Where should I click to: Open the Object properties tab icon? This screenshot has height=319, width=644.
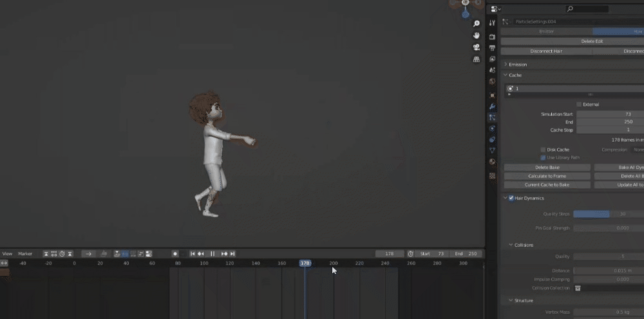click(x=492, y=95)
